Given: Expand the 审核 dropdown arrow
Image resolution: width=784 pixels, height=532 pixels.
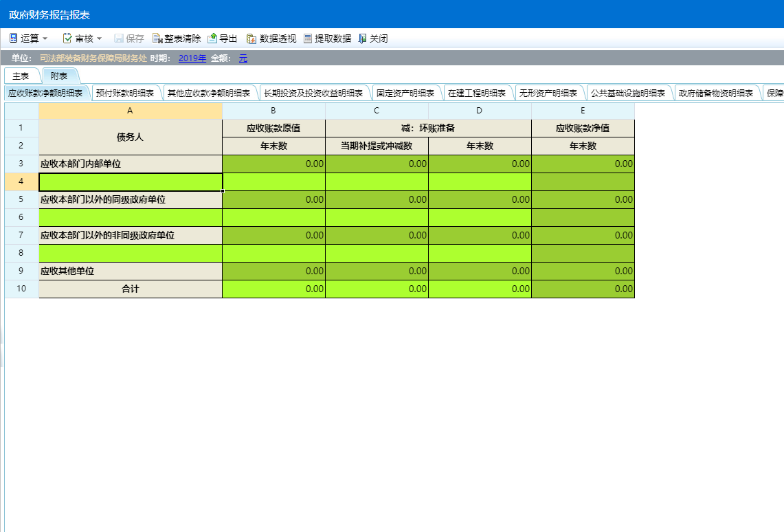Looking at the screenshot, I should coord(99,38).
